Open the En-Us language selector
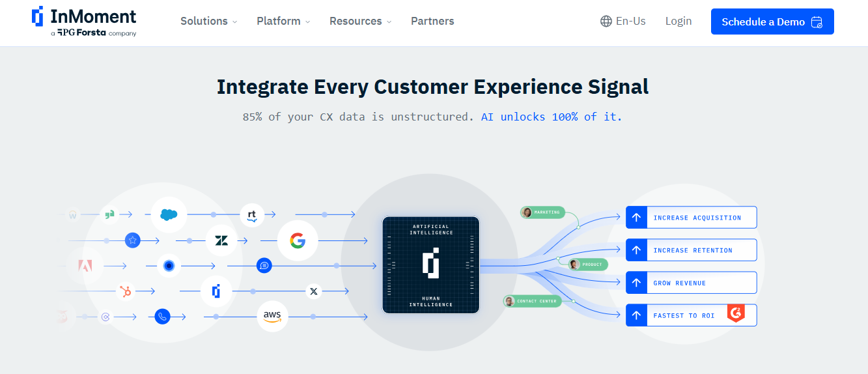 [623, 22]
